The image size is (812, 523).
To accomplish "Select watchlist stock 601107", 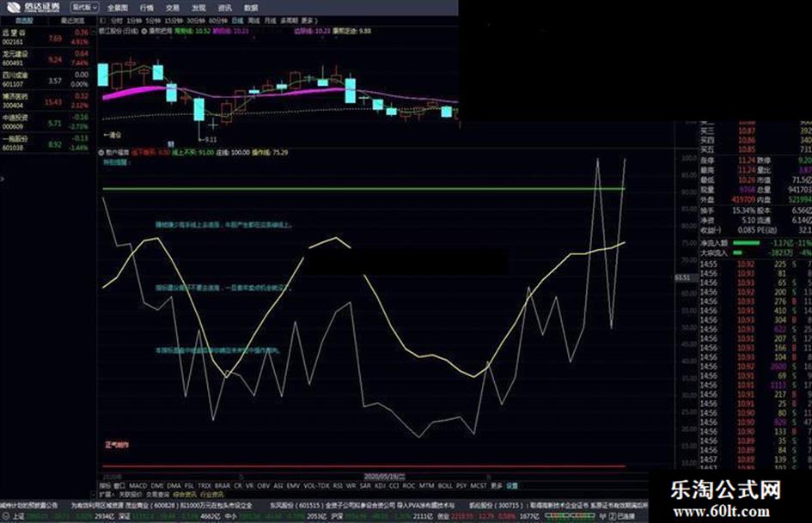I will 47,80.
